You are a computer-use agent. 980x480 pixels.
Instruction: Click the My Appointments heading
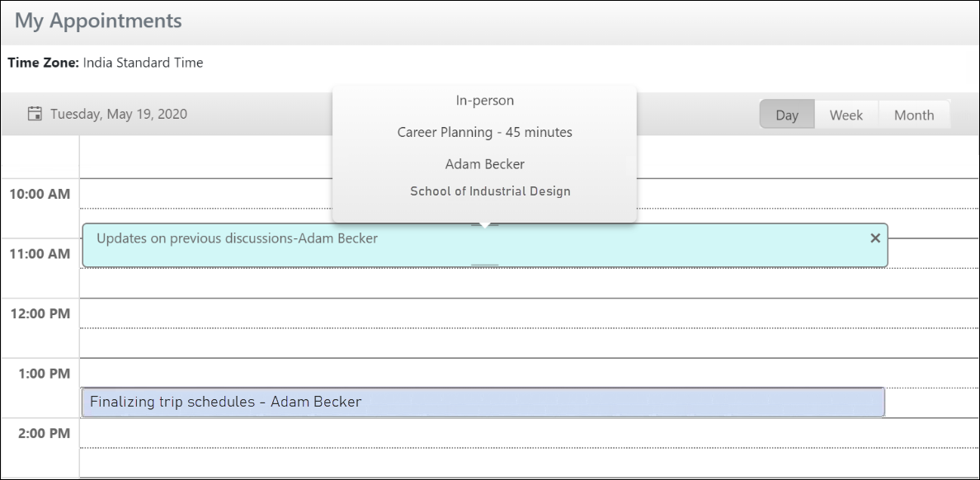pos(98,21)
